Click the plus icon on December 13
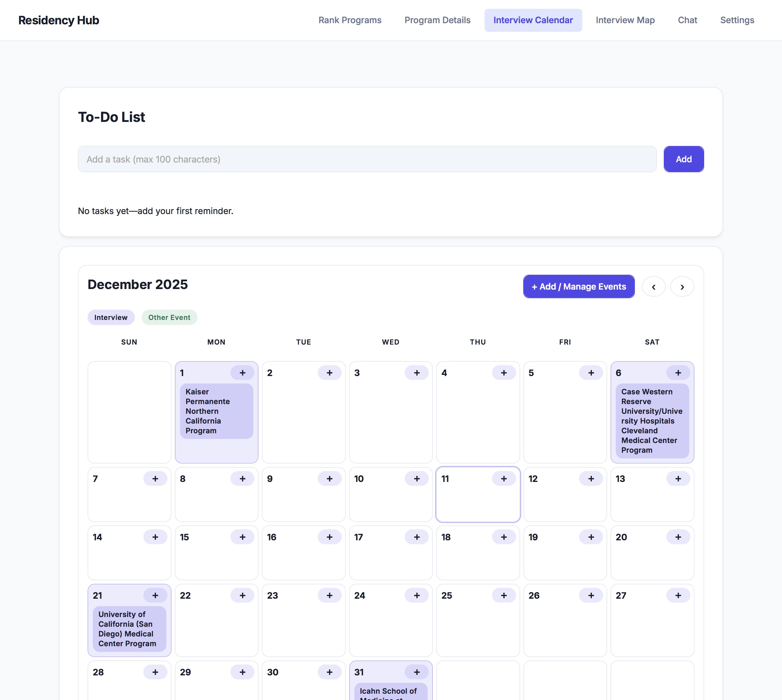The height and width of the screenshot is (700, 782). [678, 478]
